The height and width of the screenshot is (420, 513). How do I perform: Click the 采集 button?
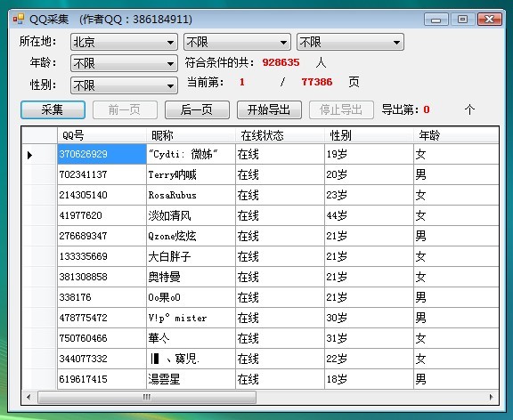(53, 109)
